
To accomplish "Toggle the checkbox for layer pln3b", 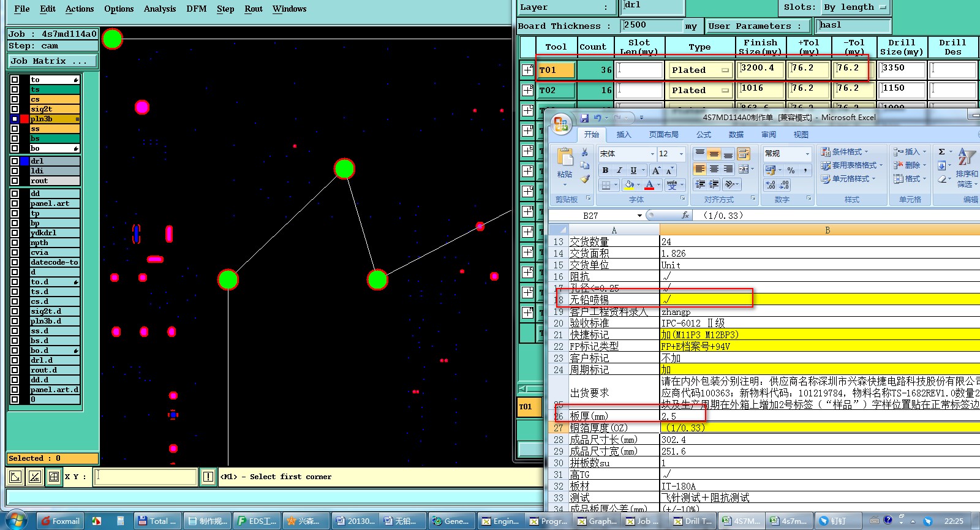I will 15,119.
